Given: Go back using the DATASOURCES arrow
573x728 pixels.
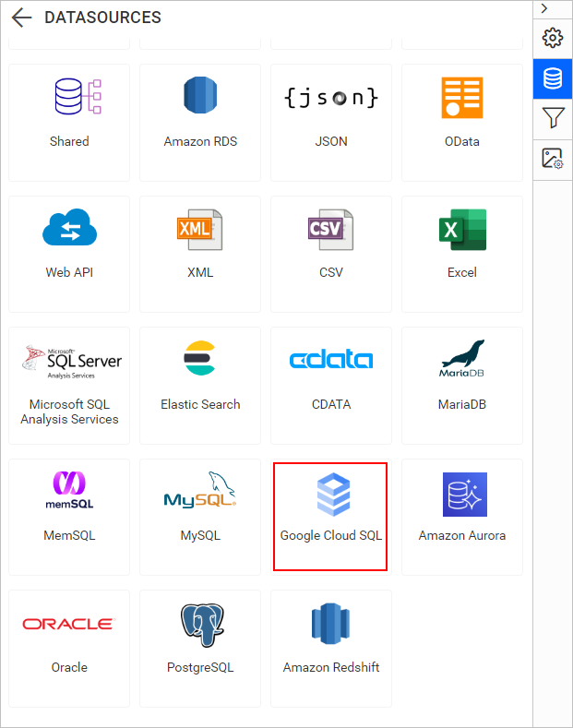Looking at the screenshot, I should (21, 18).
